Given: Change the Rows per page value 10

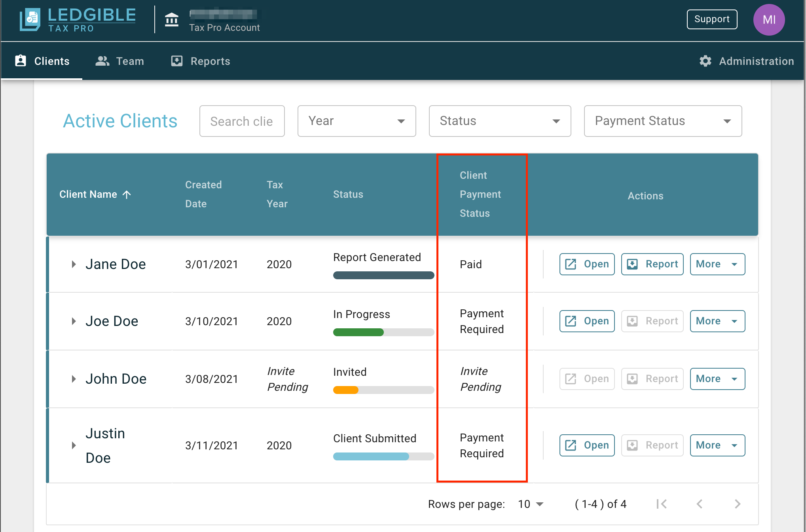Looking at the screenshot, I should [x=531, y=504].
